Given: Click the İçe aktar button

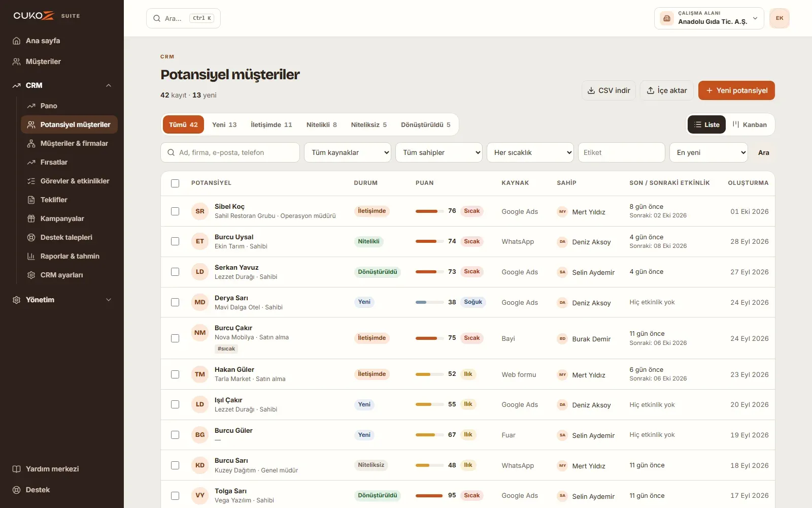Looking at the screenshot, I should tap(667, 90).
